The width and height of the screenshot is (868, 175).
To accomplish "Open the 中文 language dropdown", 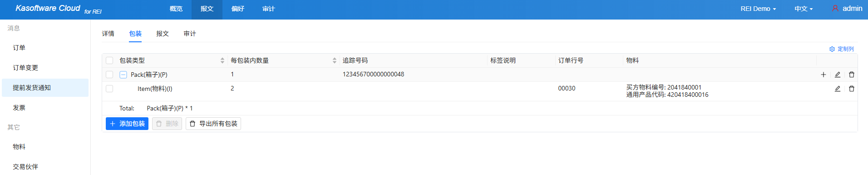I will coord(804,9).
